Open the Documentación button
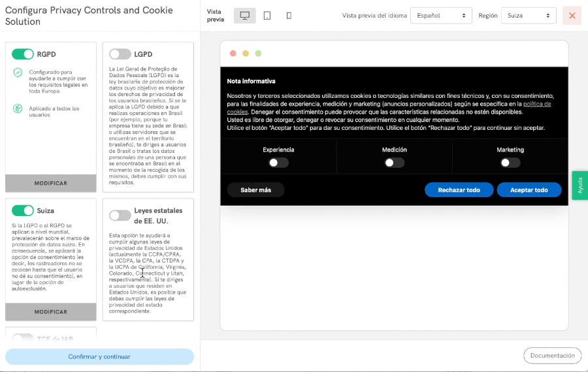The height and width of the screenshot is (372, 588). click(x=552, y=356)
